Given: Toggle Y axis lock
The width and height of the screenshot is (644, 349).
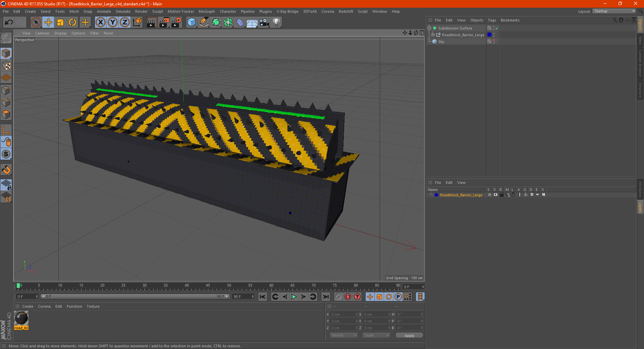Looking at the screenshot, I should pyautogui.click(x=113, y=22).
